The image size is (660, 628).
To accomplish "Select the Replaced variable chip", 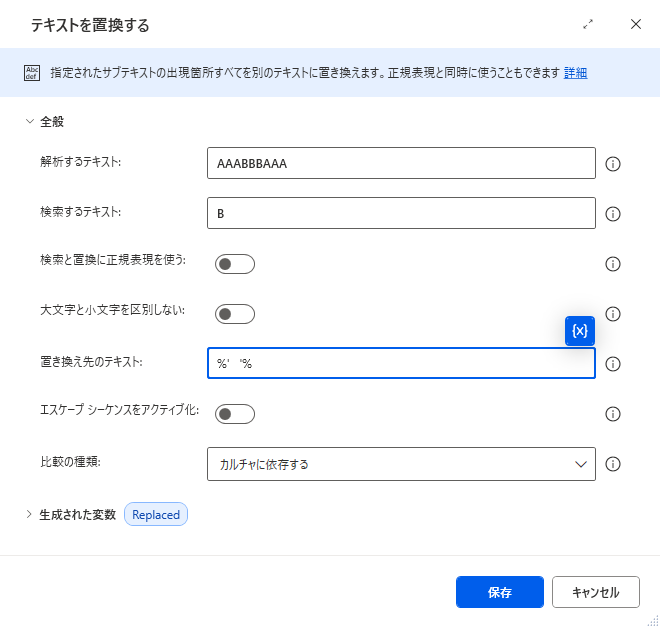I will (156, 514).
